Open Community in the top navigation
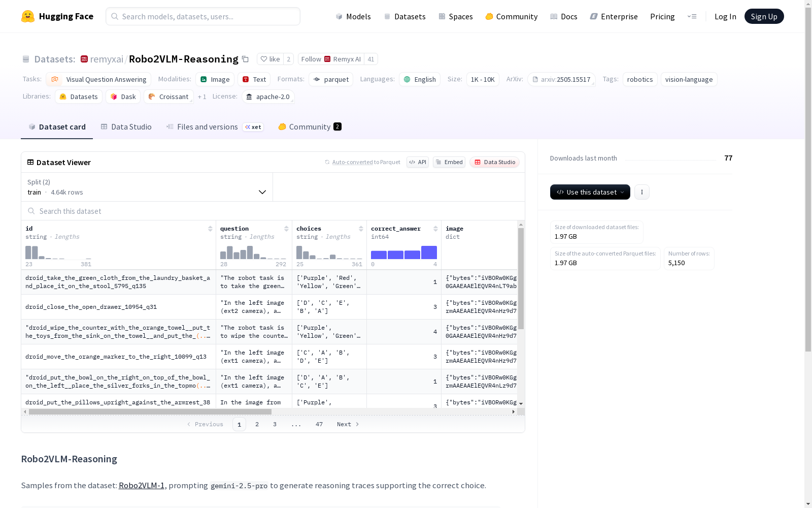This screenshot has width=812, height=508. click(x=512, y=16)
